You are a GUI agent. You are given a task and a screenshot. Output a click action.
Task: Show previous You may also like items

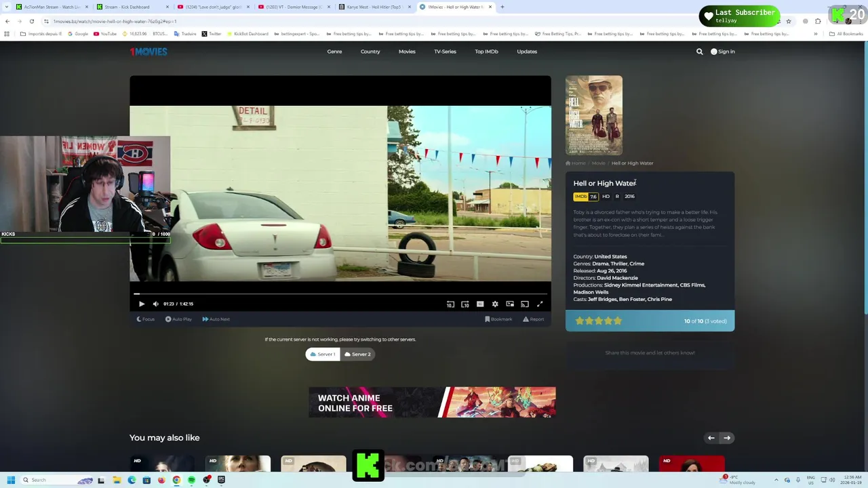(x=711, y=438)
